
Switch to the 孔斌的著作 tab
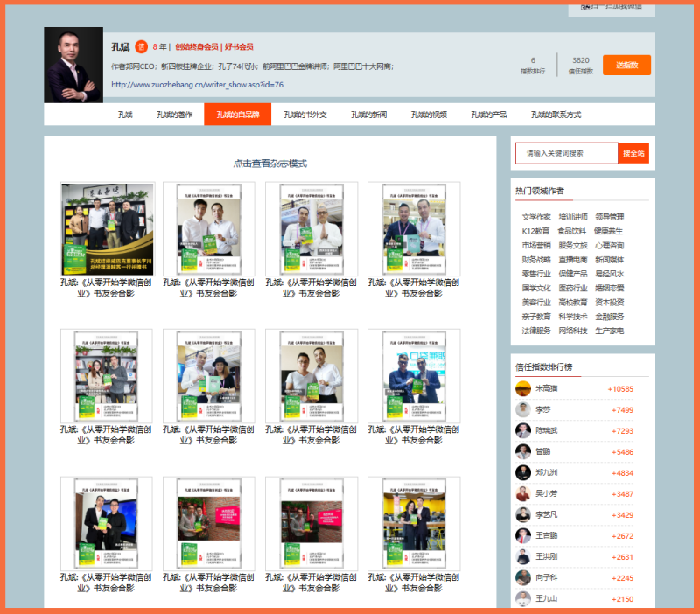tap(174, 115)
